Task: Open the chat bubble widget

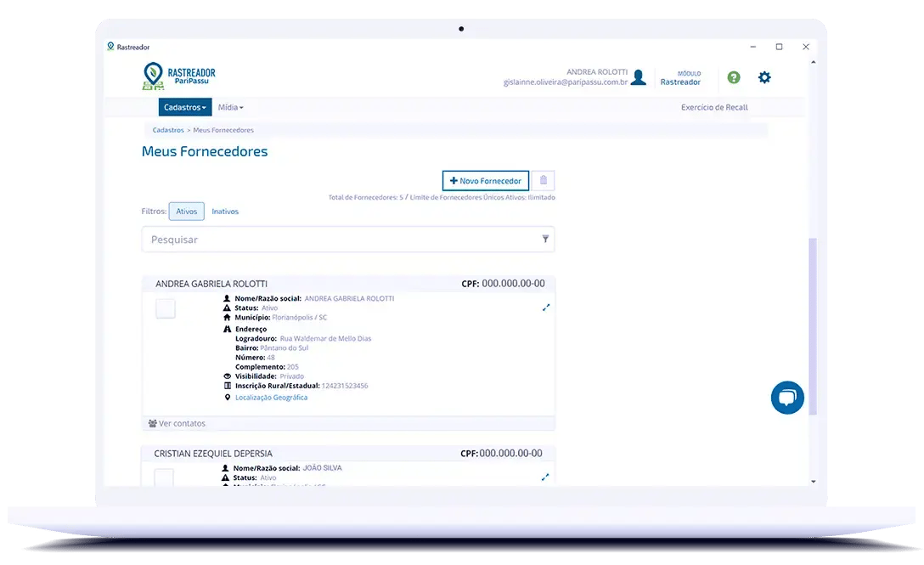Action: click(787, 398)
